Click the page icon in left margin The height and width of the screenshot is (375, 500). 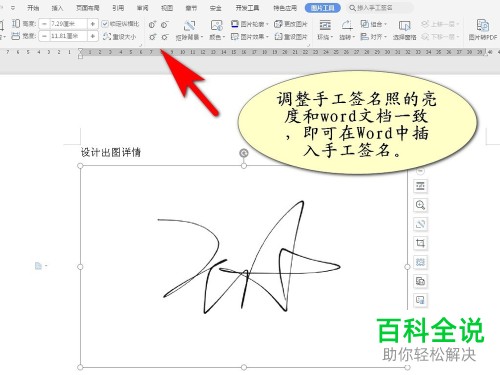click(38, 266)
